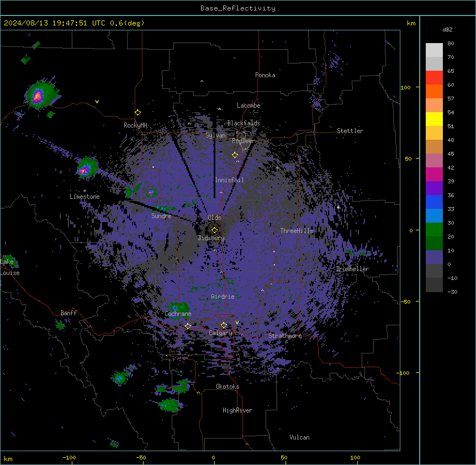Click the yellow marker above the RockyMH label

pyautogui.click(x=137, y=113)
